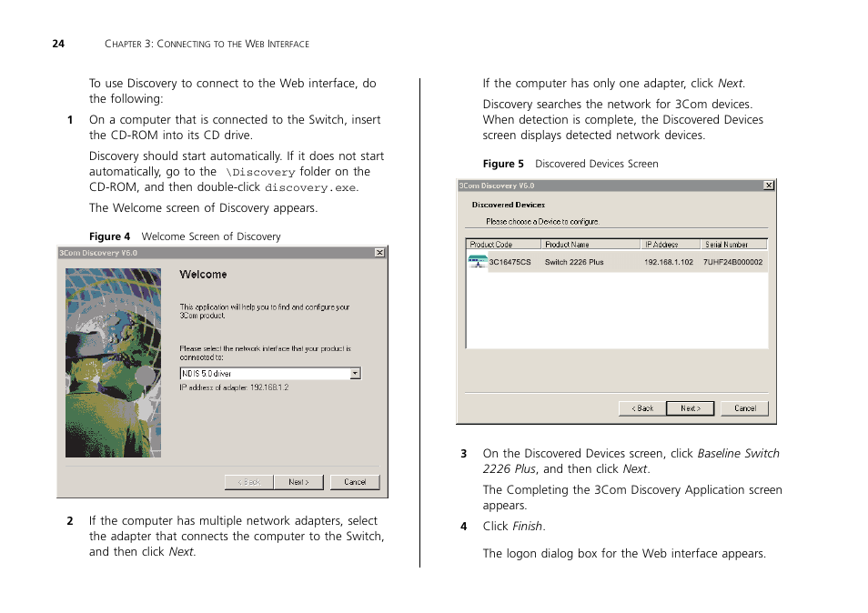Click the Chapter 3 page header text

coord(207,44)
